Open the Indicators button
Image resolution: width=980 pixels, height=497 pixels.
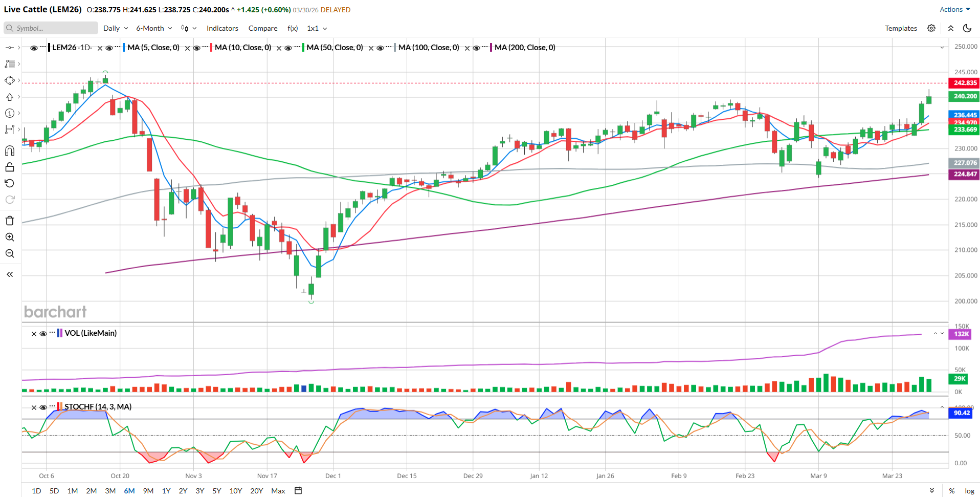(222, 28)
